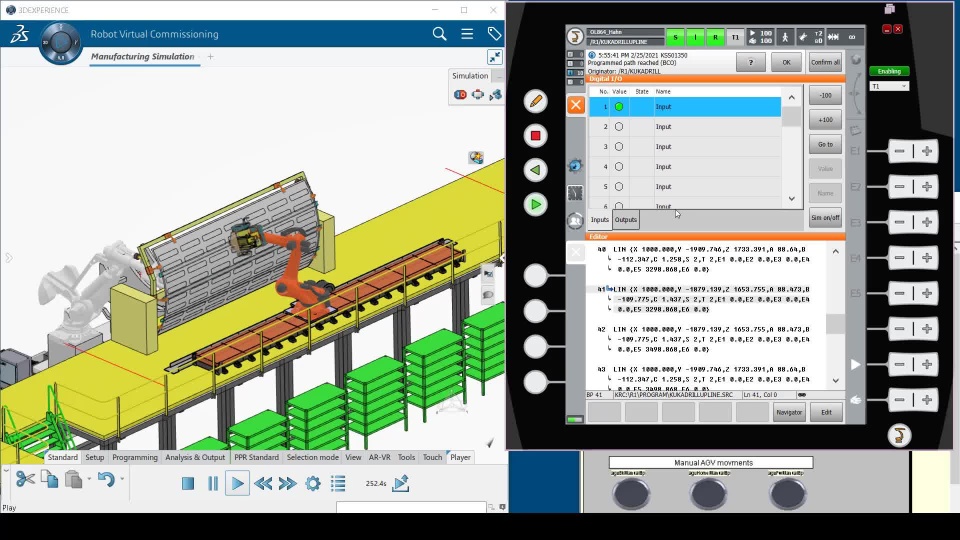Collapse the action bar chevron
Viewport: 960px width, 540px height.
[6, 471]
